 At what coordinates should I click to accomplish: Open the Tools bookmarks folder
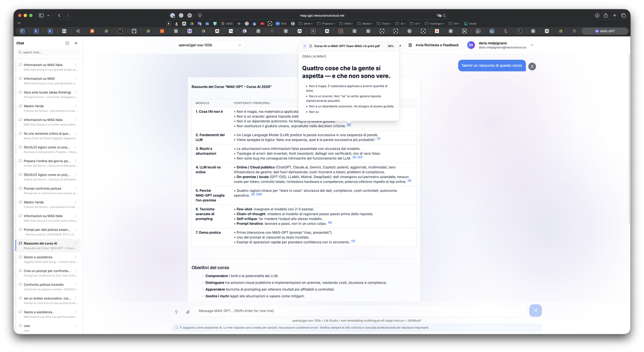tap(384, 24)
